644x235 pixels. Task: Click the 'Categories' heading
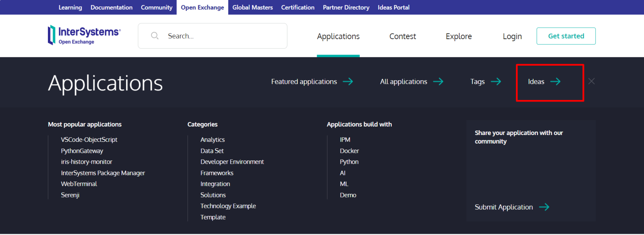[202, 124]
